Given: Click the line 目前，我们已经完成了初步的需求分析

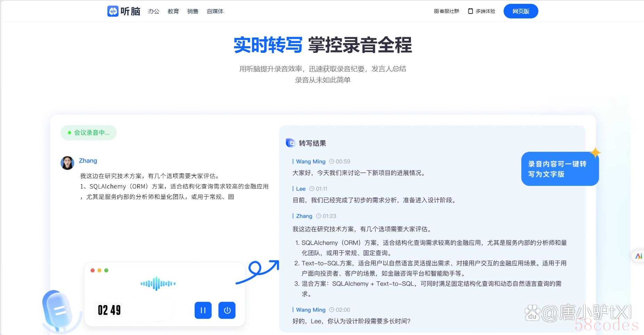Looking at the screenshot, I should tap(374, 200).
